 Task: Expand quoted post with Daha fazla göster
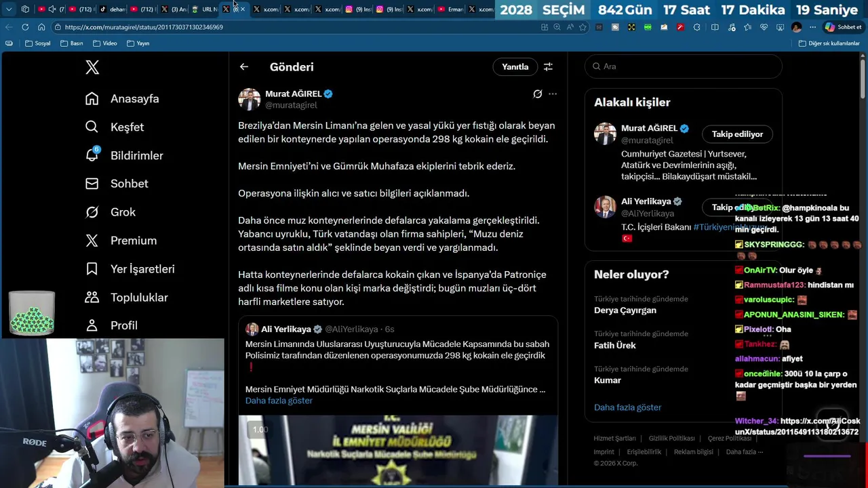(x=279, y=401)
